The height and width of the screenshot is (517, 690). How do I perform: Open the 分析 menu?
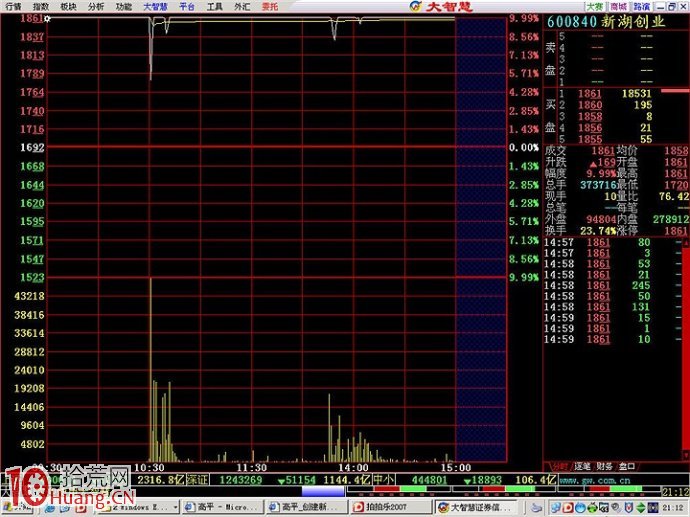96,6
